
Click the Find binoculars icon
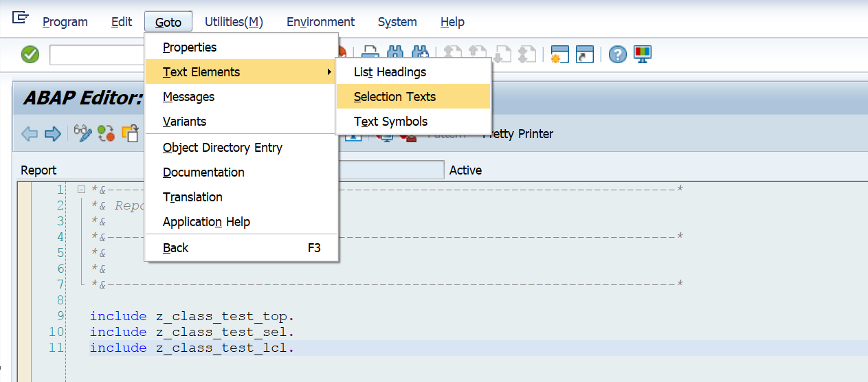point(395,54)
